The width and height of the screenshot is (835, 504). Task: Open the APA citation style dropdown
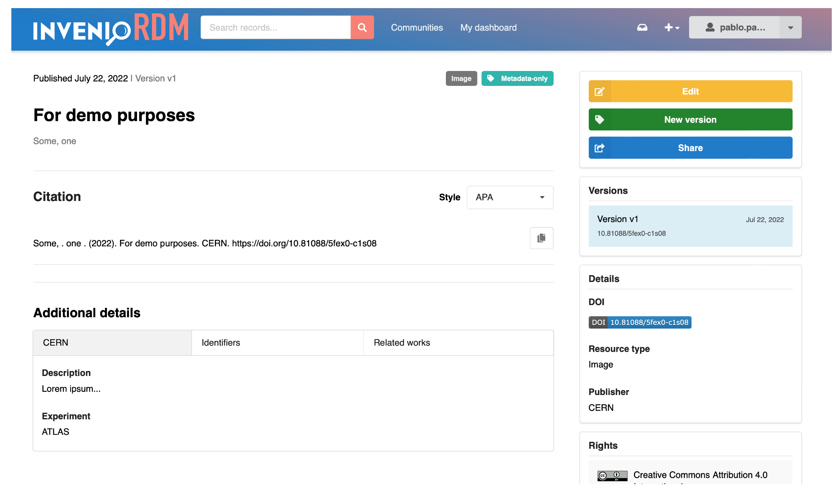tap(510, 197)
